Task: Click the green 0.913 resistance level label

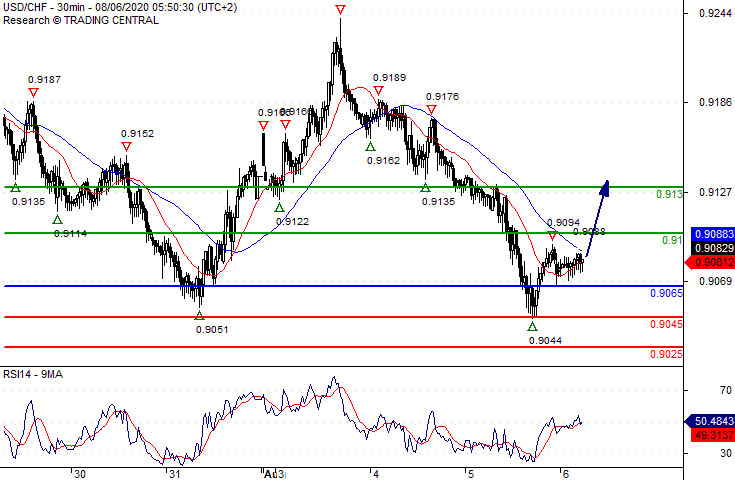Action: click(669, 194)
